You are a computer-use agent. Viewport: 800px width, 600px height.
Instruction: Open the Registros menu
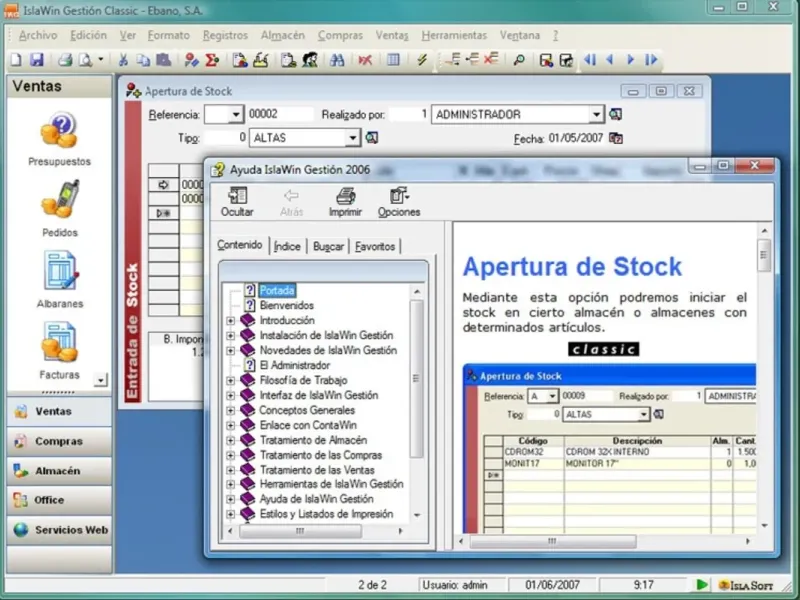tap(225, 35)
